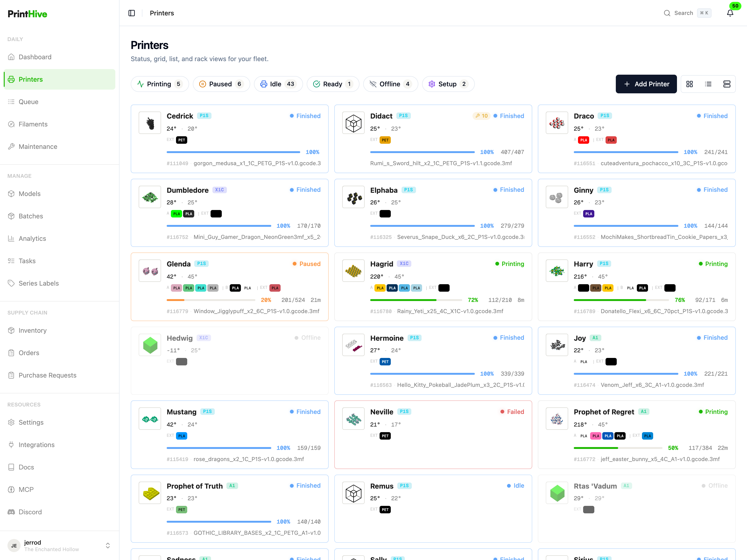Filter printers by Setup status
Screen dimensions: 747x560
448,84
